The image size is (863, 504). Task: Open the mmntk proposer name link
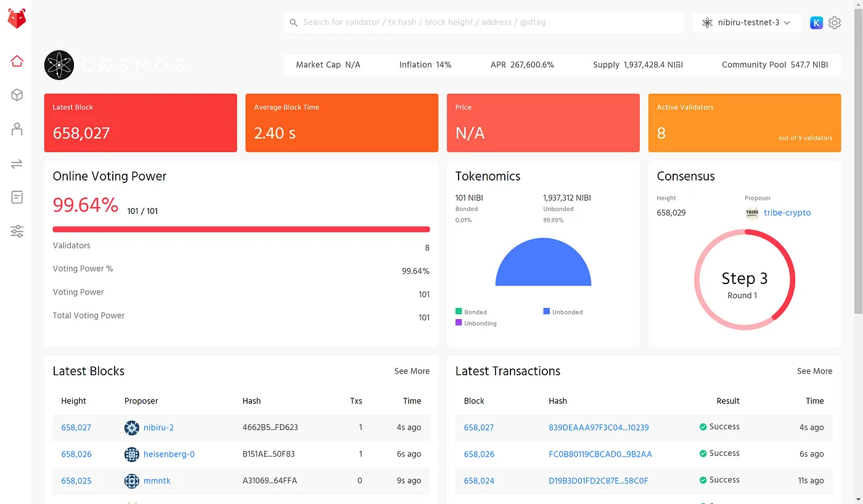click(x=157, y=481)
